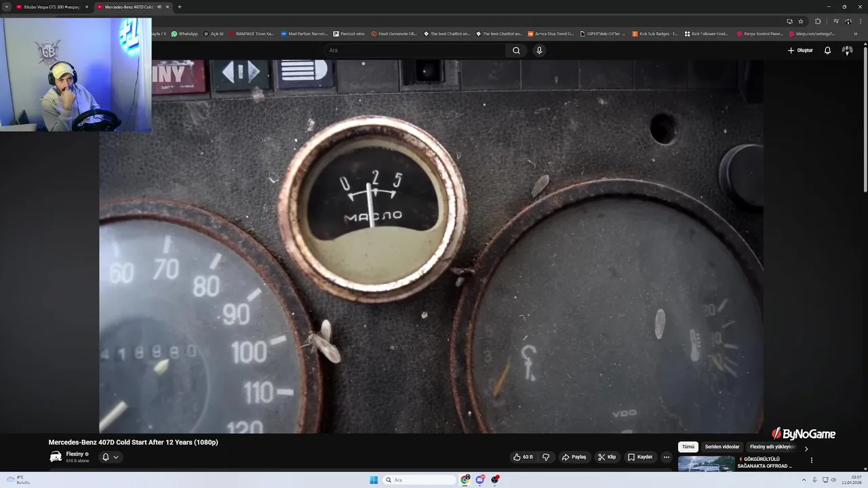Click the Windows taskbar Ara search box
The image size is (868, 488).
419,480
